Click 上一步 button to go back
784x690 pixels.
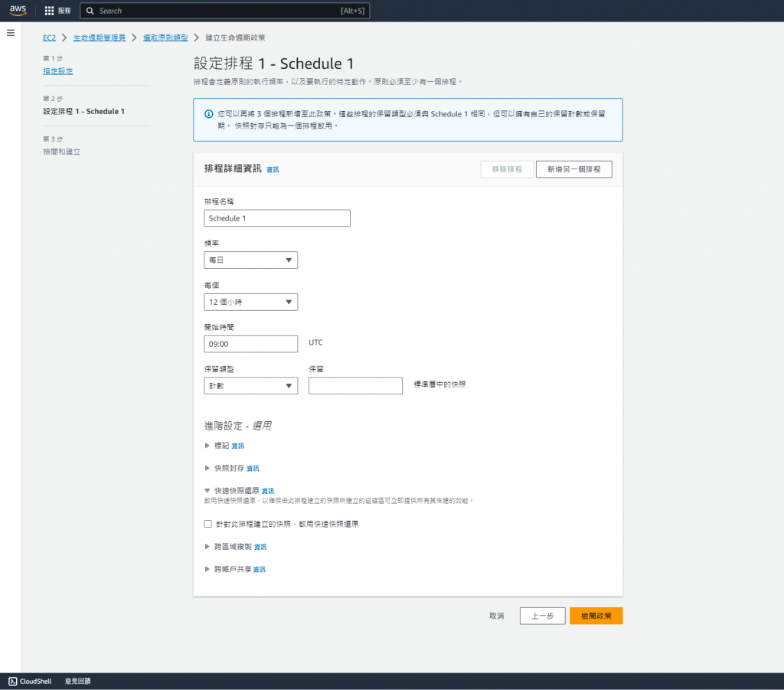click(543, 616)
